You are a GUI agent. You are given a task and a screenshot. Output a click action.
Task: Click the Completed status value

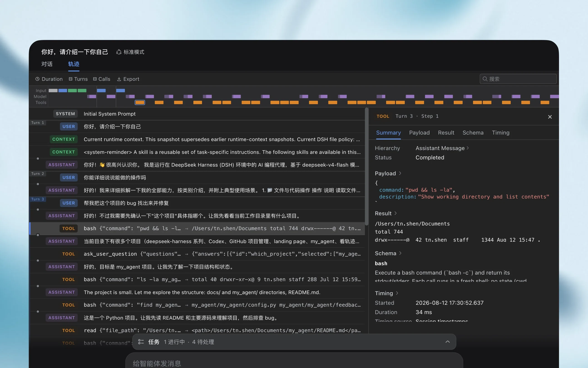pos(430,158)
